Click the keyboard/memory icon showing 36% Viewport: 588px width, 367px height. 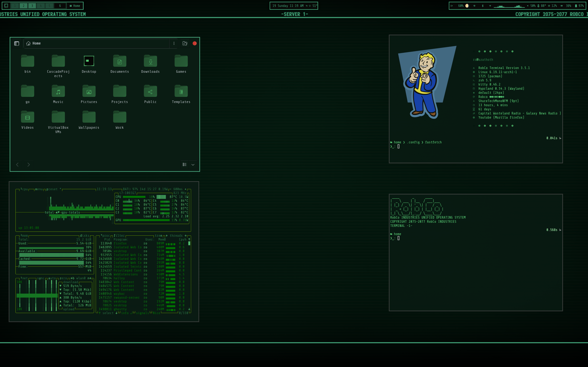(x=562, y=6)
